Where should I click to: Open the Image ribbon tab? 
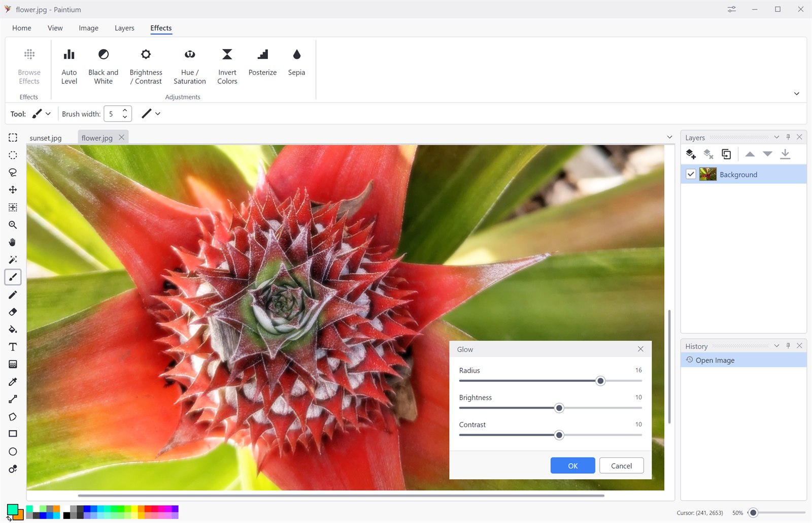point(89,28)
